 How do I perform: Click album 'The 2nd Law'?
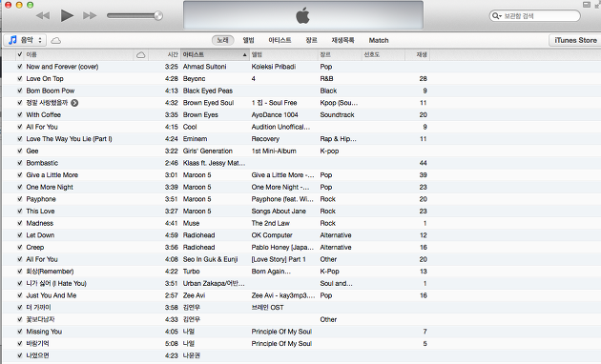point(271,223)
